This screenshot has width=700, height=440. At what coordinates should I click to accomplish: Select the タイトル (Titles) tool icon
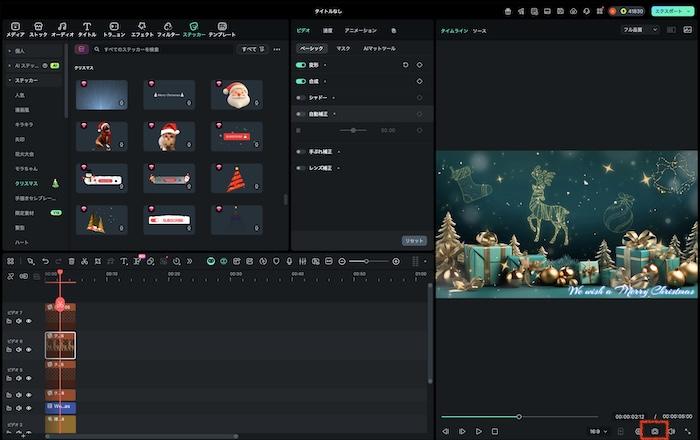pyautogui.click(x=87, y=28)
